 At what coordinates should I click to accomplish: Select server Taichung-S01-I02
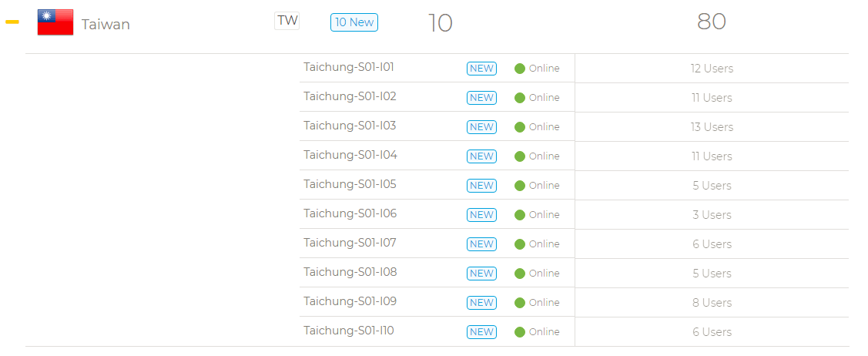click(x=350, y=96)
